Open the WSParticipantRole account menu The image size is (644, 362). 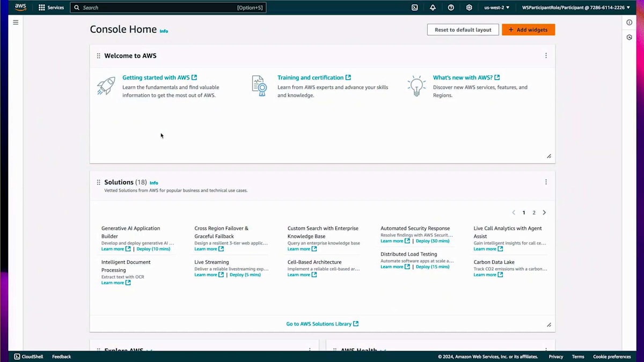(576, 8)
